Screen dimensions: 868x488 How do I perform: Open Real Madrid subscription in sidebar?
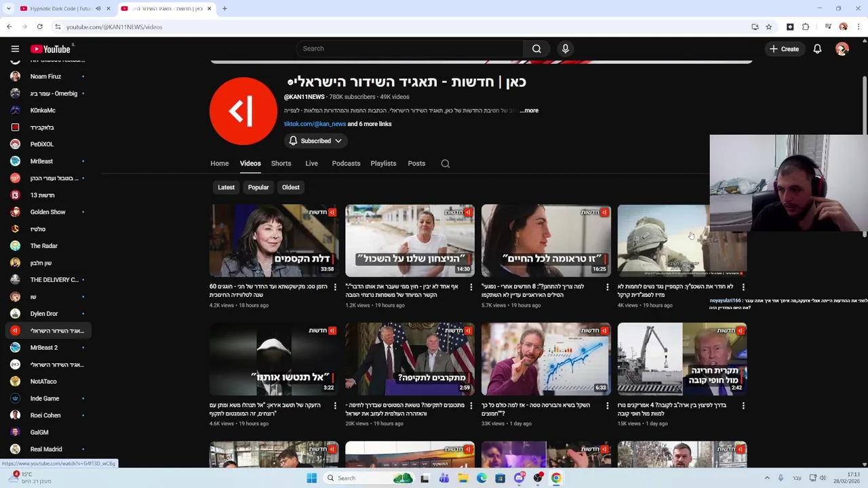(x=46, y=449)
